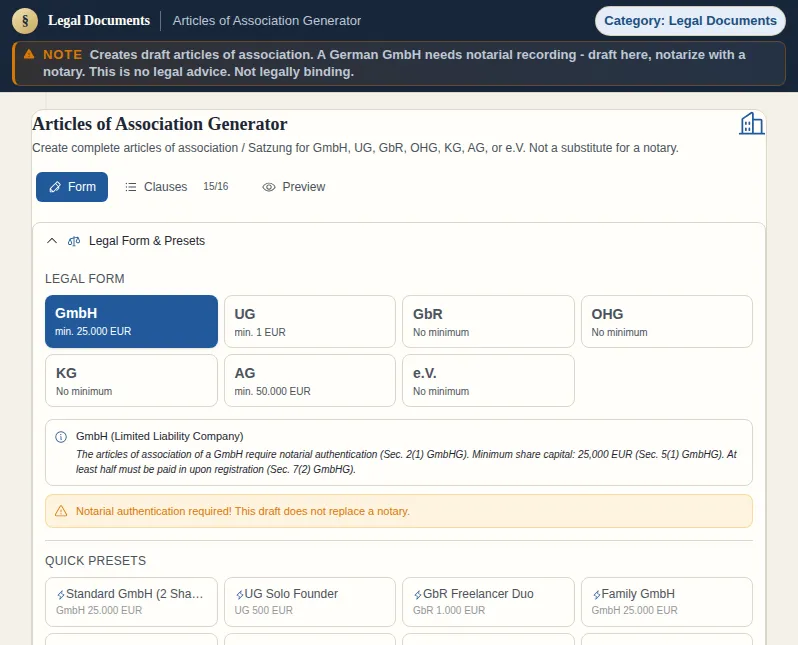This screenshot has width=798, height=645.
Task: Select UG legal form
Action: 310,322
